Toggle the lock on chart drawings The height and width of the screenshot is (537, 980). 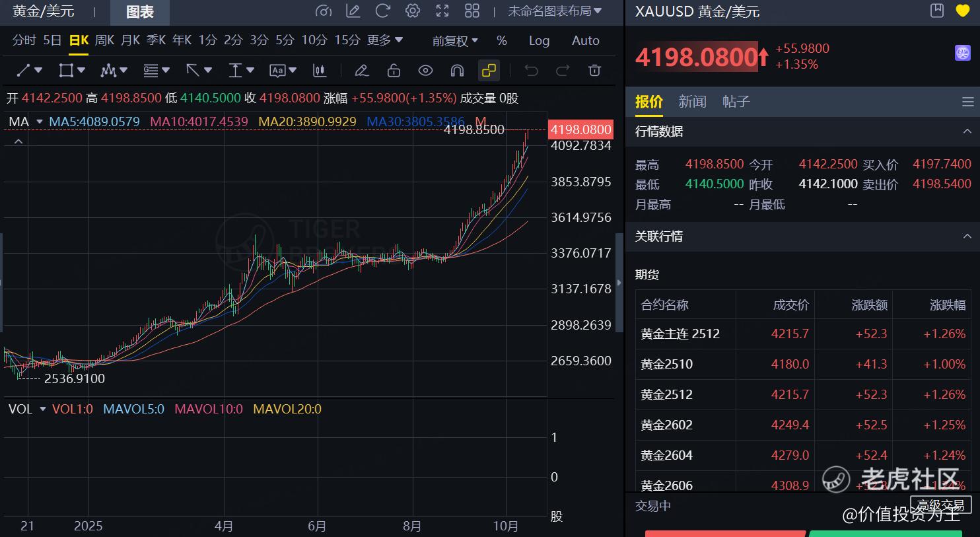click(x=394, y=70)
